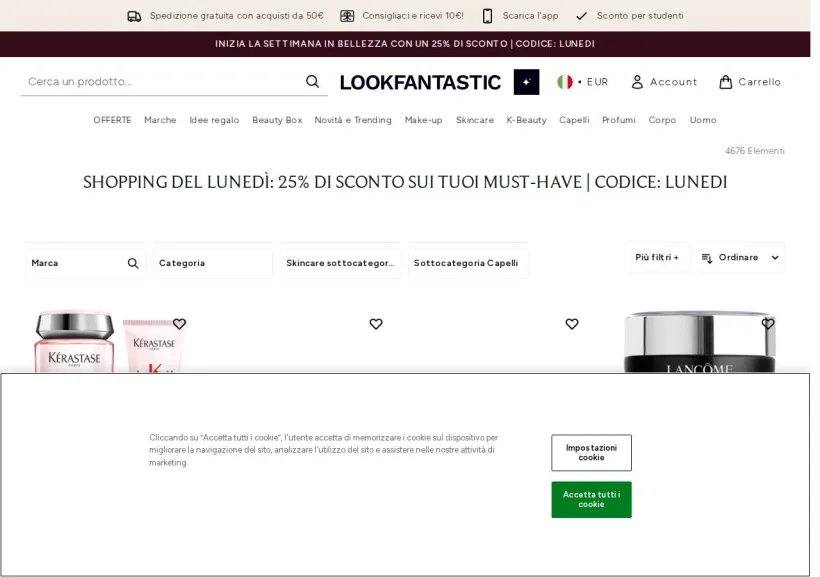Open Impostazioni cookie settings

[591, 452]
